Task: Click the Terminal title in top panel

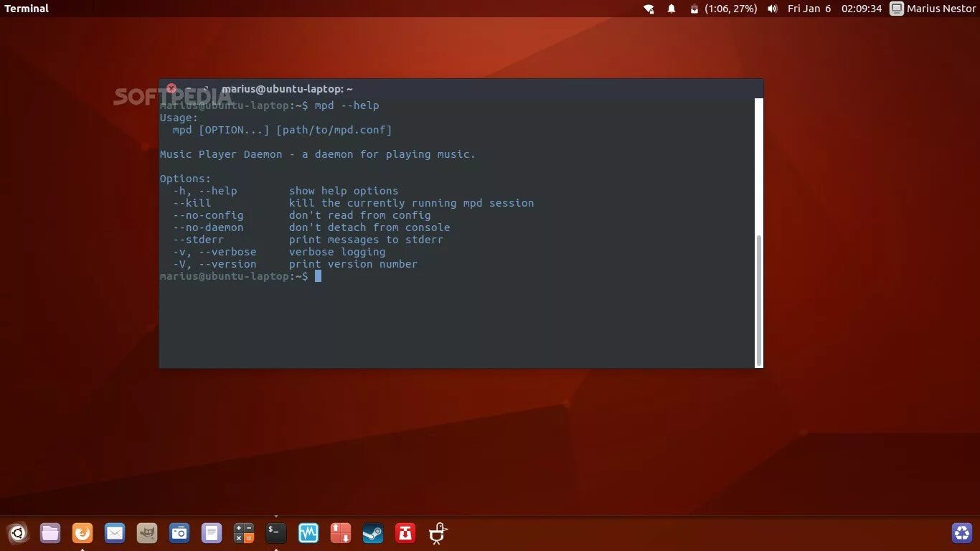Action: [27, 9]
